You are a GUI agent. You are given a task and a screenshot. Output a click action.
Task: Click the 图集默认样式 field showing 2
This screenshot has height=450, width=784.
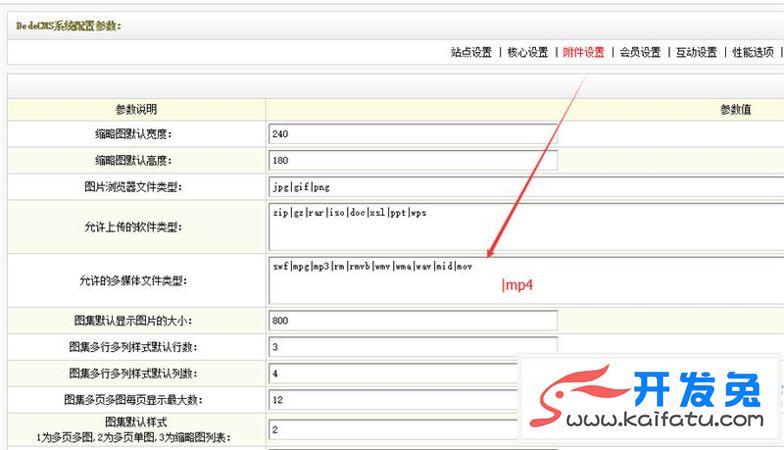[x=393, y=430]
